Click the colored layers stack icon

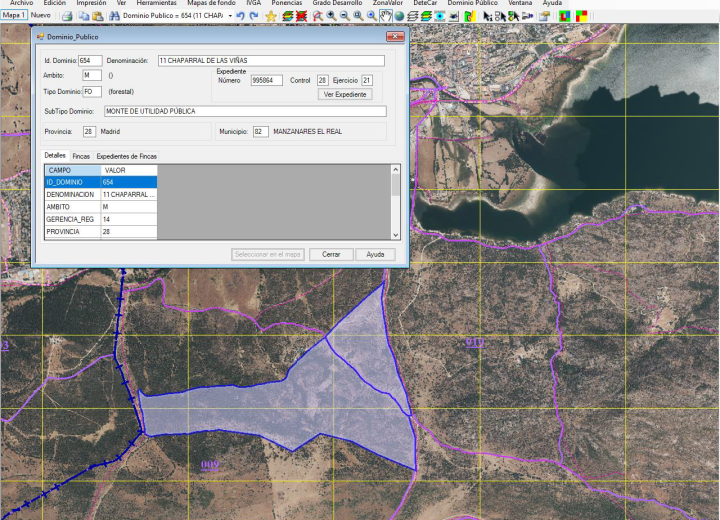pos(288,17)
